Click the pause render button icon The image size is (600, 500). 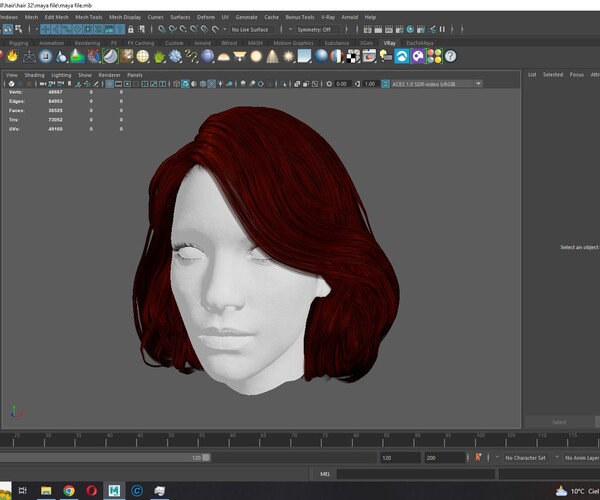[442, 29]
